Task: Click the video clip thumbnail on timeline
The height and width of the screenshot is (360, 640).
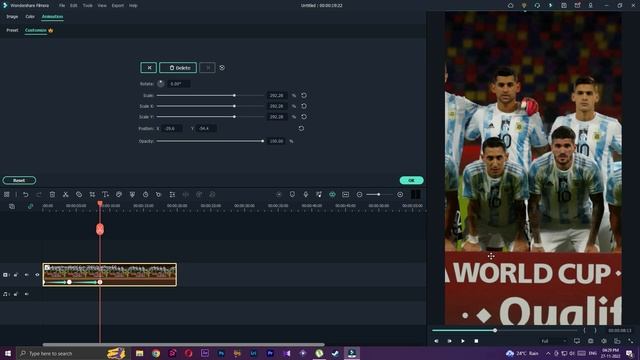Action: (110, 274)
